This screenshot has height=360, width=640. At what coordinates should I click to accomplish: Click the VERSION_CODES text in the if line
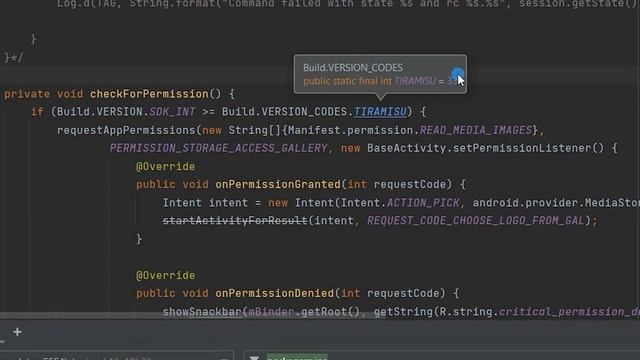coord(304,112)
